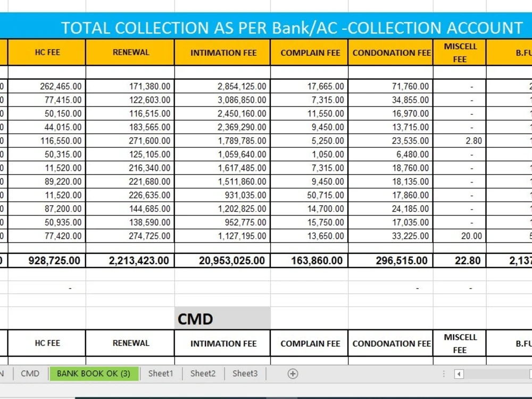The width and height of the screenshot is (532, 399).
Task: Select complain fee value 50,715.00
Action: (310, 195)
